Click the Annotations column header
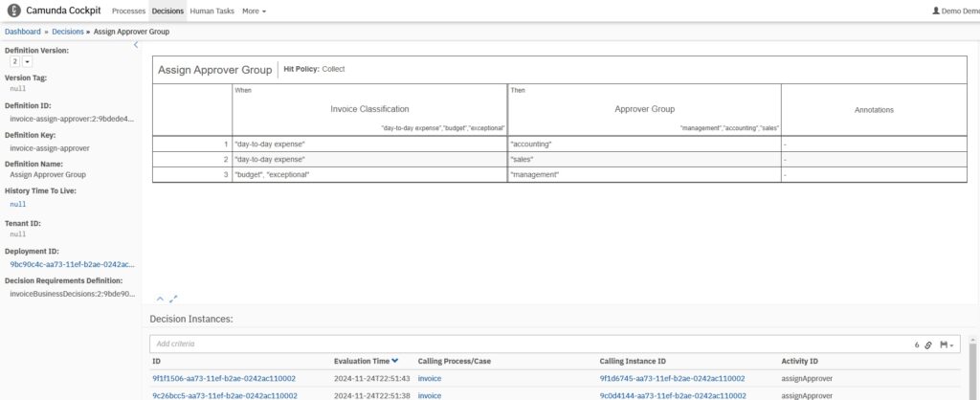The height and width of the screenshot is (400, 980). pos(874,110)
